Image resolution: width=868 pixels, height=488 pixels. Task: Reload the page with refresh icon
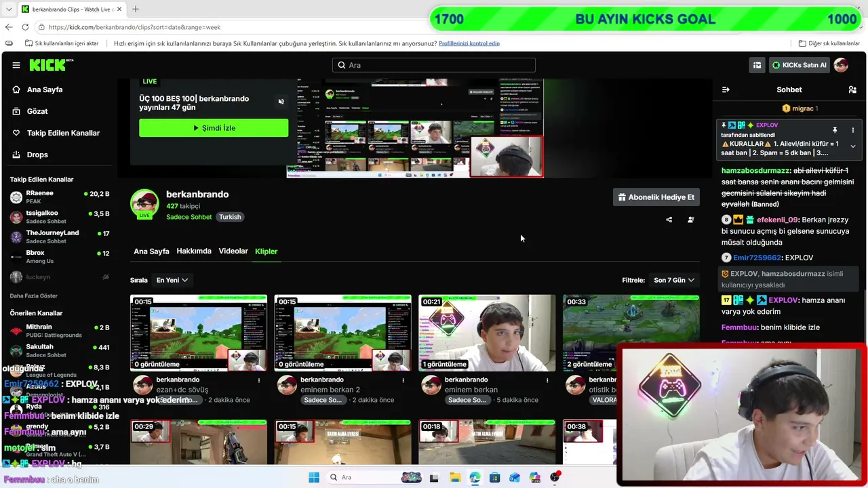click(25, 27)
